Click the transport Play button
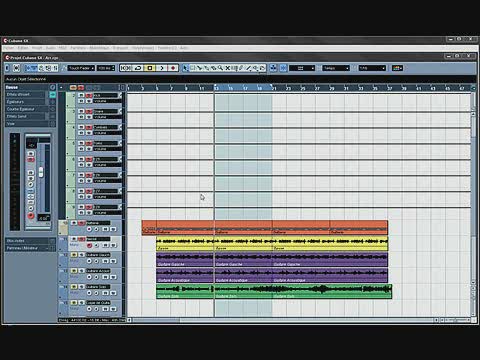This screenshot has height=360, width=480. click(x=161, y=68)
